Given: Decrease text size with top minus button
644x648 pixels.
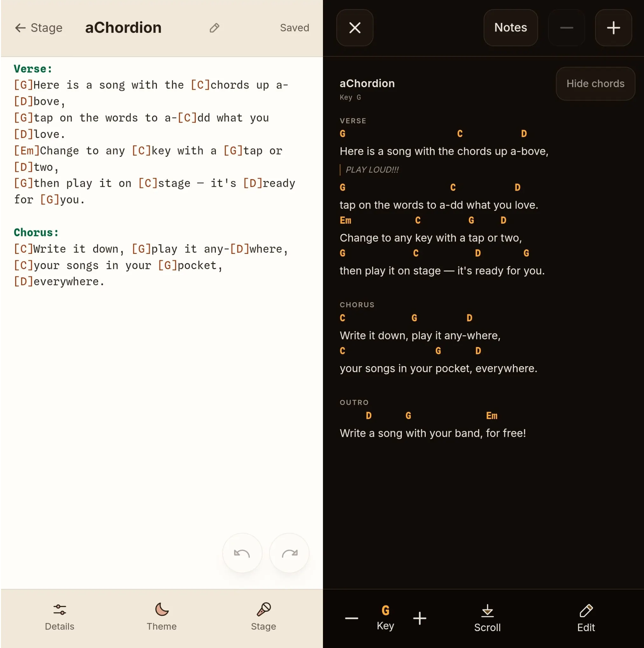Looking at the screenshot, I should [566, 28].
